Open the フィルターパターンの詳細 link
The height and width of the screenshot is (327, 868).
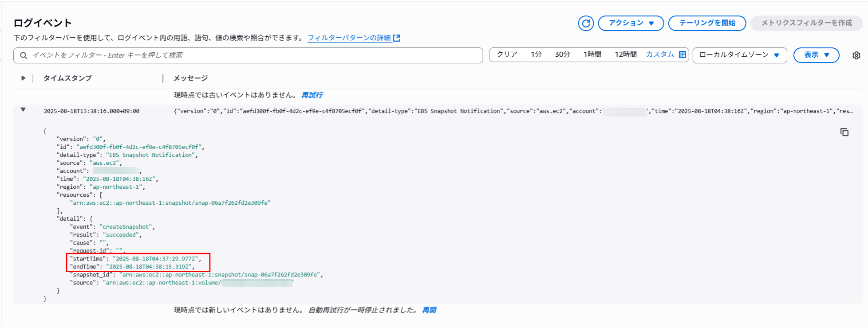point(349,38)
